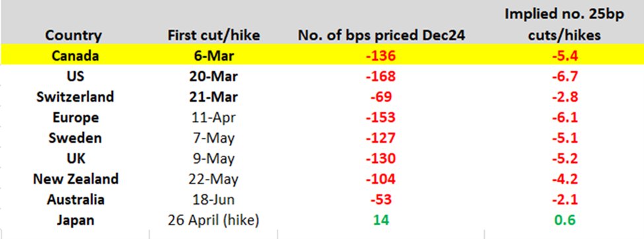Click the -168 bps value for US
This screenshot has height=239, width=644.
point(380,77)
